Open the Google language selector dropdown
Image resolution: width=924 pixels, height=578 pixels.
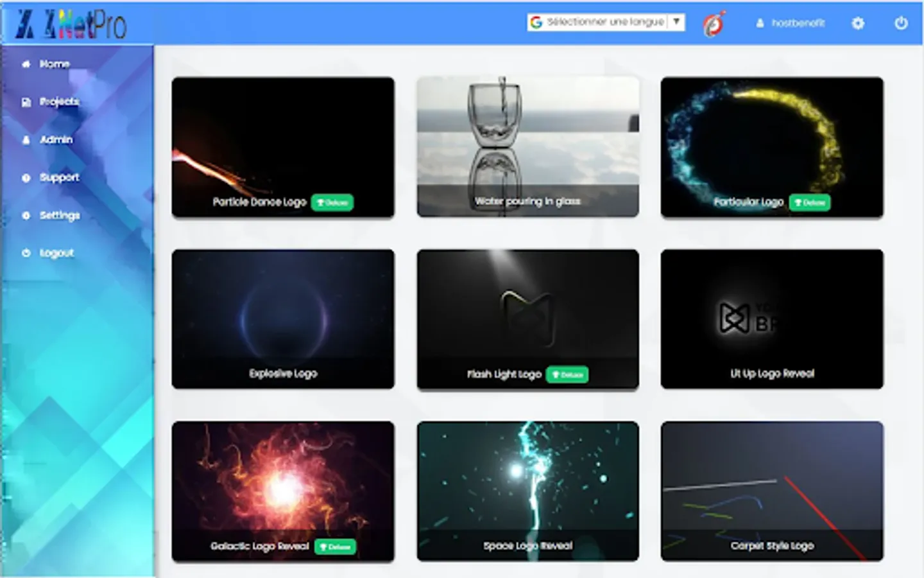[x=606, y=22]
